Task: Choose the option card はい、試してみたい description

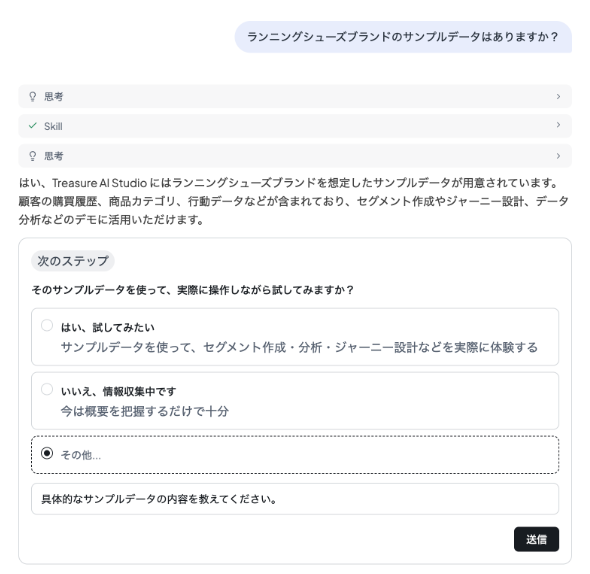Action: coord(299,347)
